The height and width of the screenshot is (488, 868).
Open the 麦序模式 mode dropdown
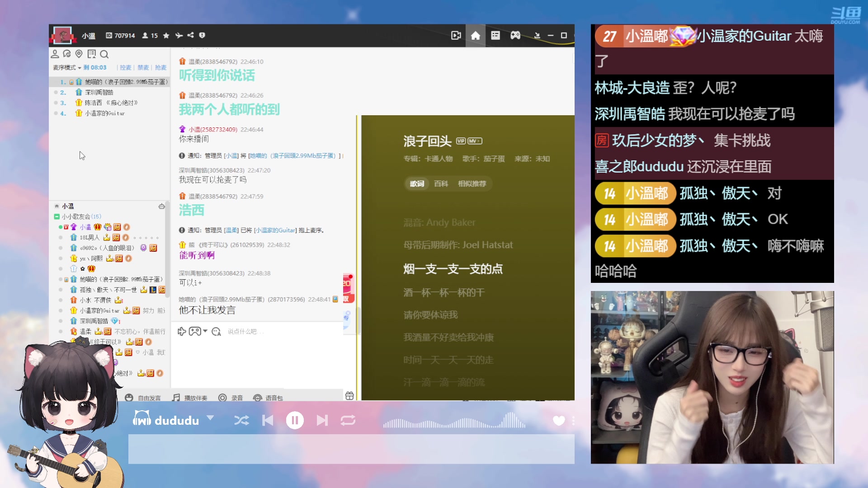67,68
